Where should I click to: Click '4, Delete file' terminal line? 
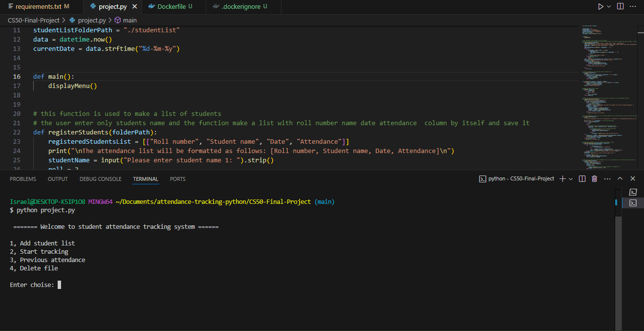point(34,268)
